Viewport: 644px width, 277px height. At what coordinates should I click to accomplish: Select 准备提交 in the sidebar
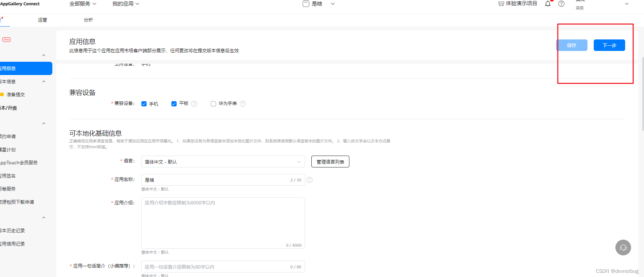pyautogui.click(x=16, y=95)
